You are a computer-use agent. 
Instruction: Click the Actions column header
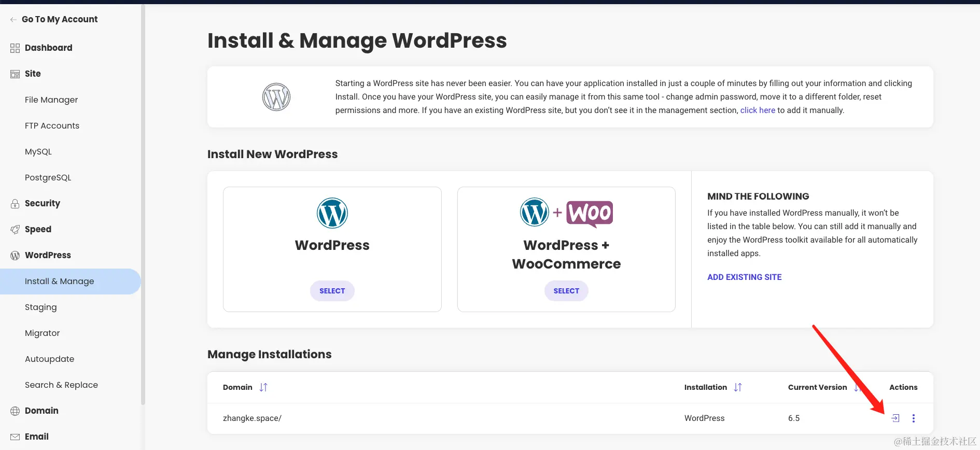coord(903,387)
